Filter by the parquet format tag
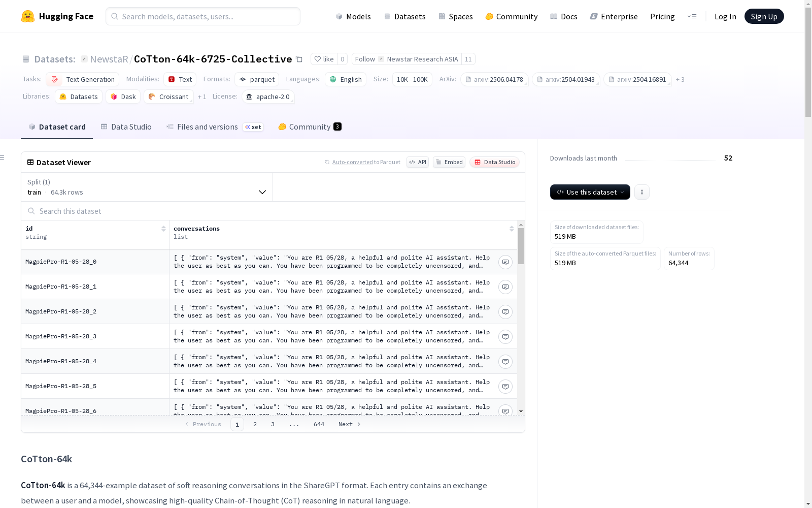The image size is (812, 508). click(x=257, y=79)
